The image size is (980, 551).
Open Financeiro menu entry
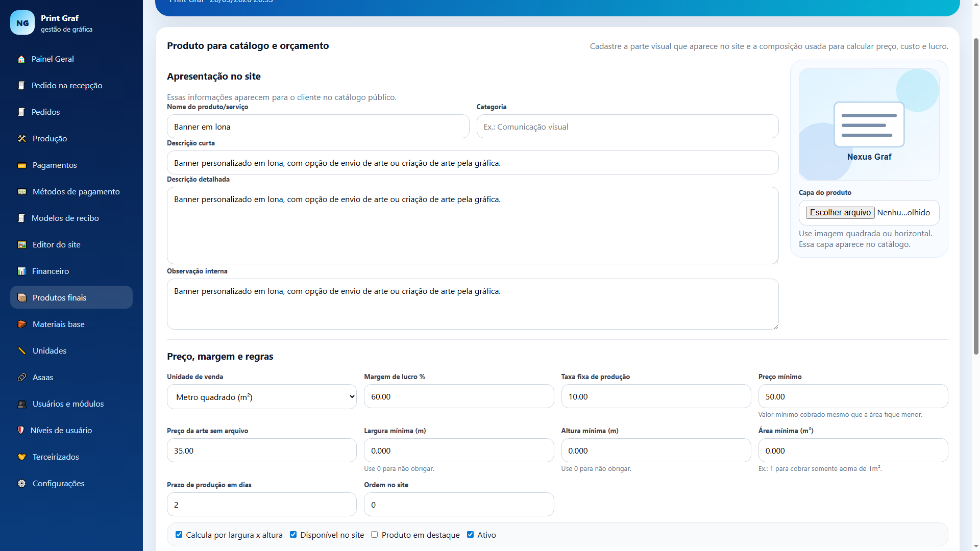[x=71, y=271]
